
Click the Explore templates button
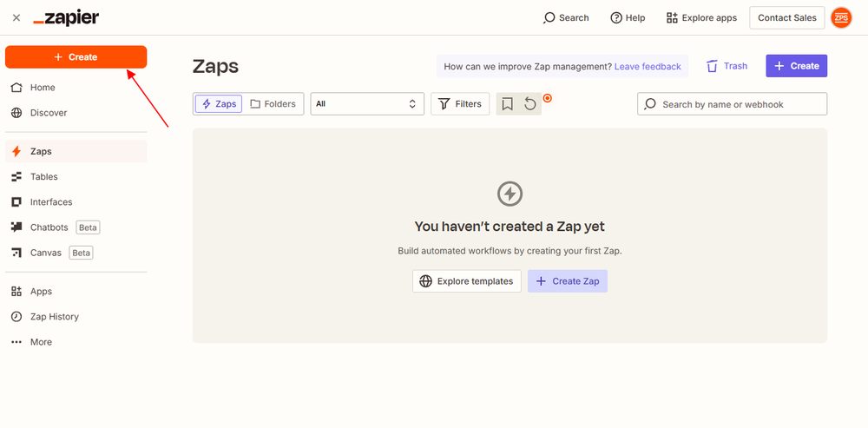tap(467, 281)
